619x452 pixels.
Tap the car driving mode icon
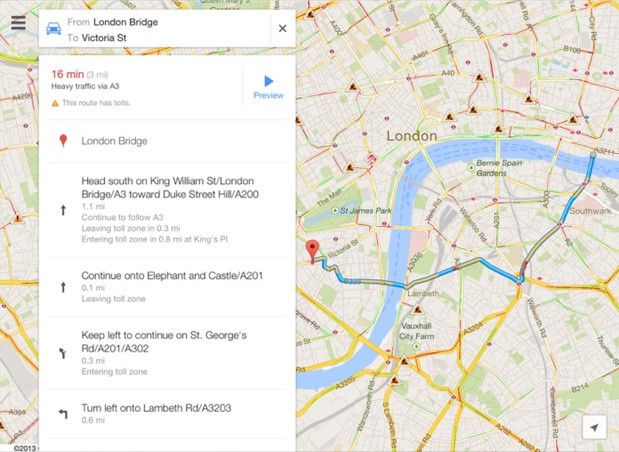pyautogui.click(x=54, y=28)
